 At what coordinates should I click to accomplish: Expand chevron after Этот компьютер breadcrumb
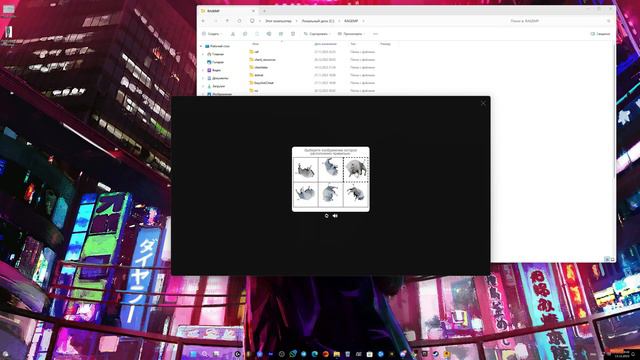tap(296, 21)
